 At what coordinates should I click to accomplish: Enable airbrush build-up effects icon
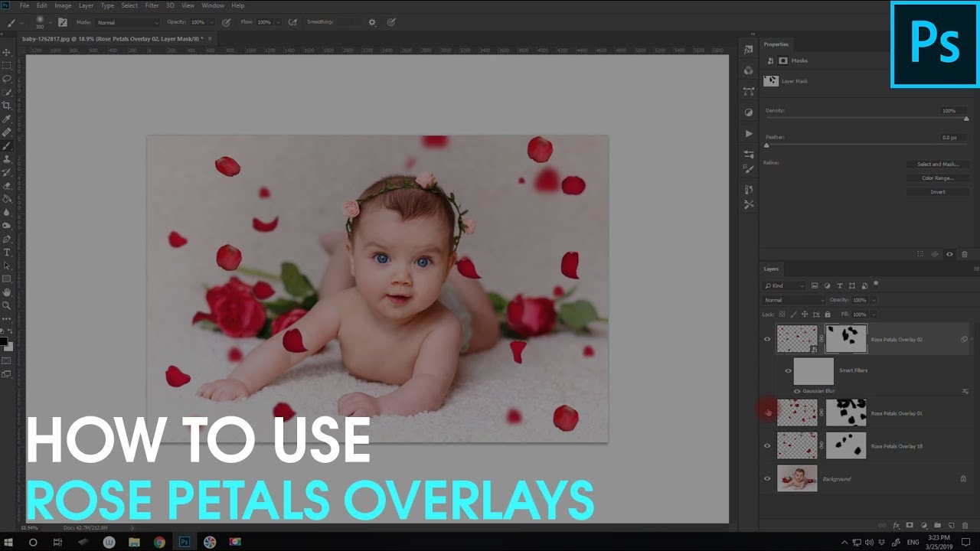tap(292, 22)
